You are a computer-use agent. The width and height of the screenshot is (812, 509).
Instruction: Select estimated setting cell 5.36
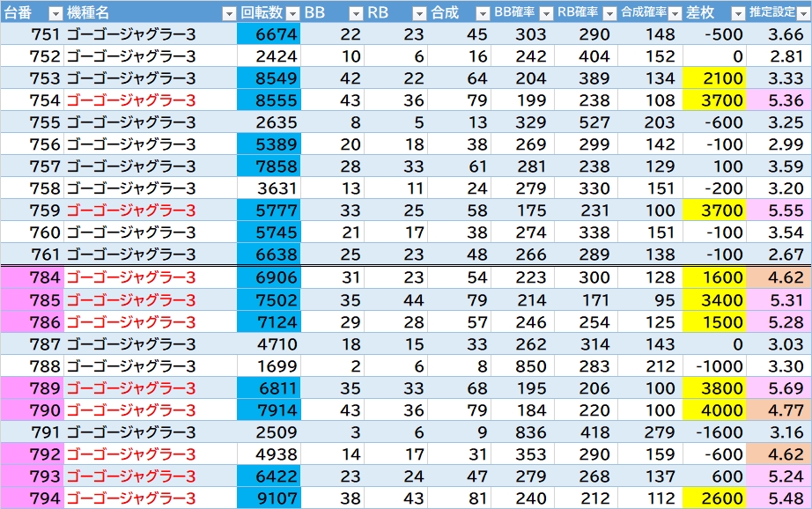pyautogui.click(x=779, y=100)
